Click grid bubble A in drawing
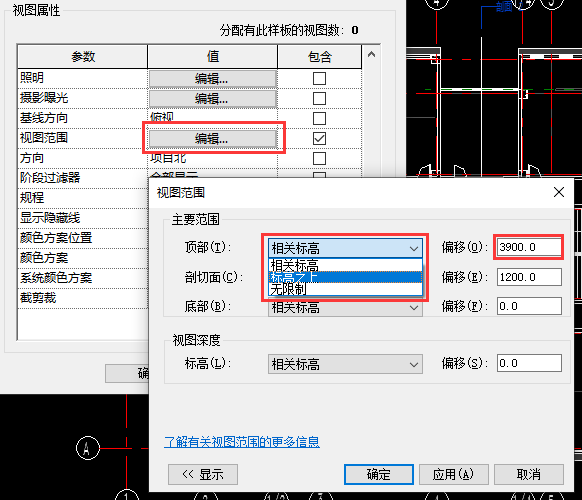The width and height of the screenshot is (582, 500). pos(88,448)
